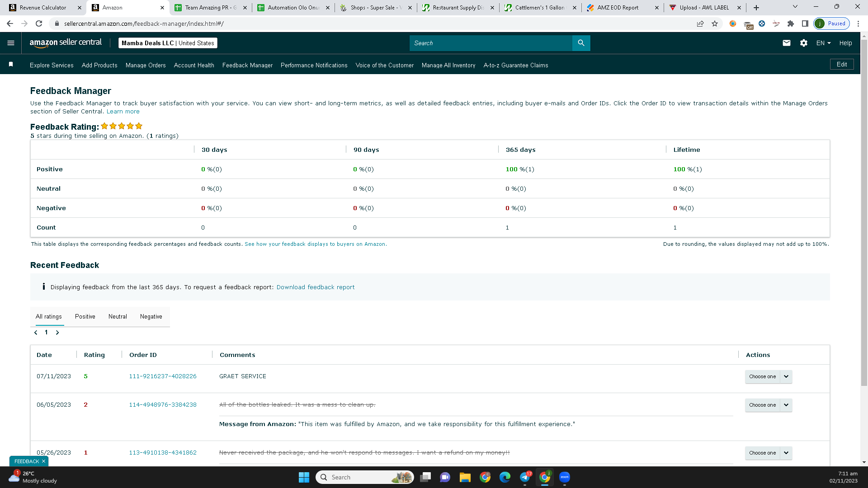Click the bookmark flag icon beside Explore Services
Screen dimensions: 868x488
click(11, 65)
